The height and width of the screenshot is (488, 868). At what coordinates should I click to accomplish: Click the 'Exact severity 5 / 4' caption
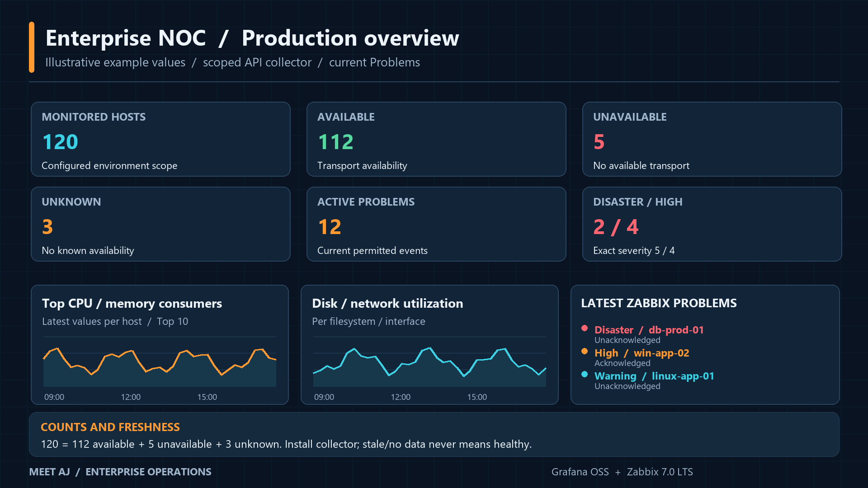(634, 251)
